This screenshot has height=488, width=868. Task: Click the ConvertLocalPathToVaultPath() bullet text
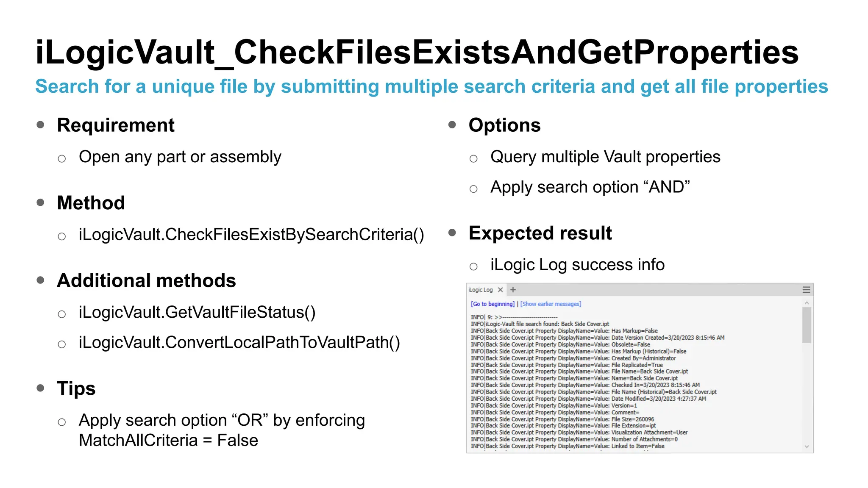coord(239,343)
